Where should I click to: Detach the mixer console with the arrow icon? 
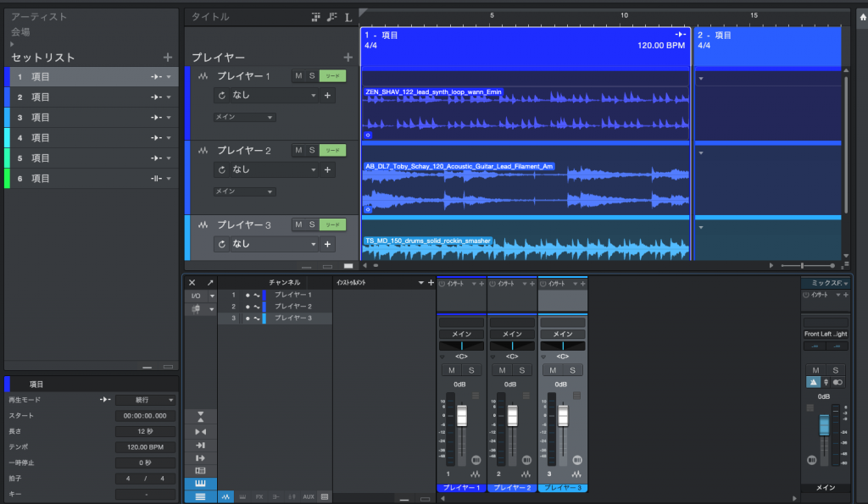tap(210, 282)
